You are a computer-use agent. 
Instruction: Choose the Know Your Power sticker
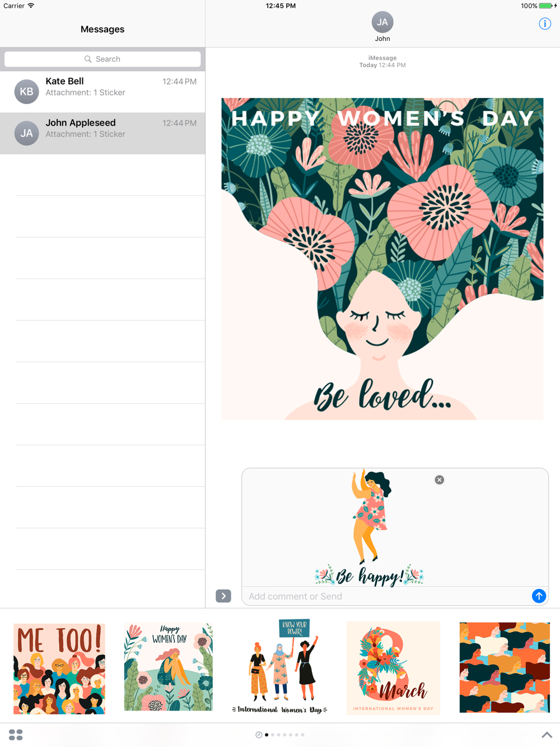(280, 666)
